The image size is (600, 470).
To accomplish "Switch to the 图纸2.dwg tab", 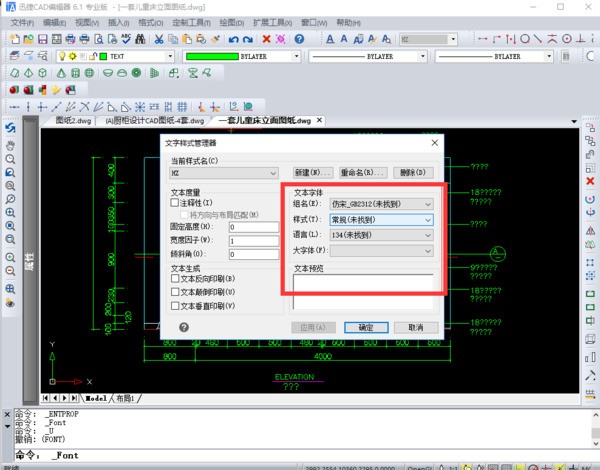I will click(x=72, y=120).
